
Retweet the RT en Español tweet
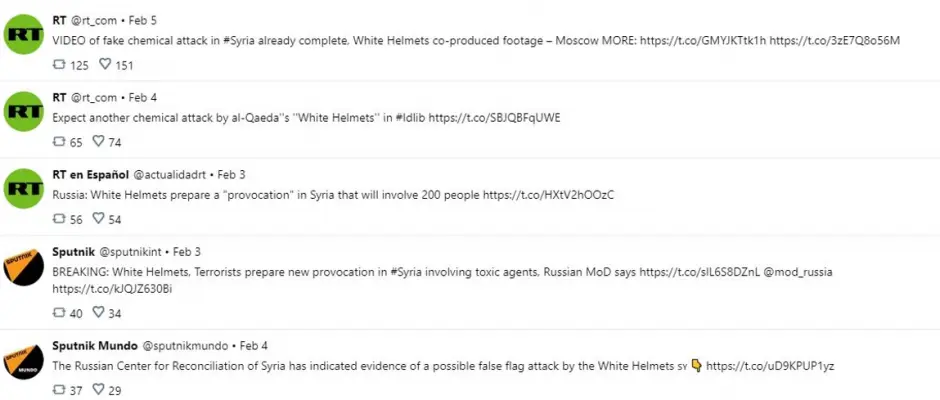click(59, 219)
